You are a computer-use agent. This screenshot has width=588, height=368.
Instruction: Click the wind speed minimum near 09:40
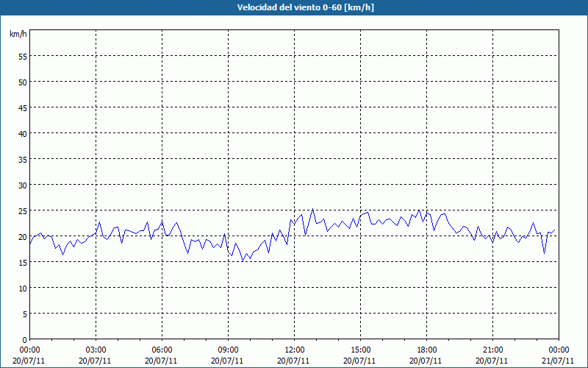tap(243, 261)
